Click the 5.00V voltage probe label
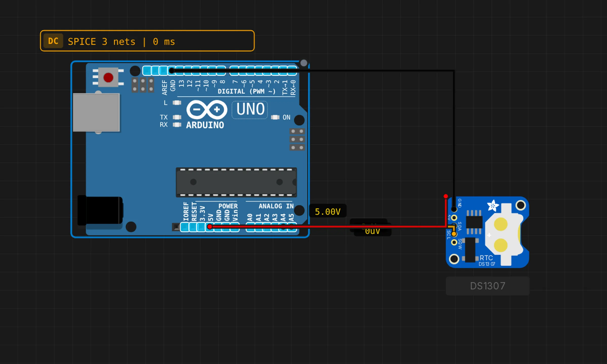This screenshot has width=607, height=364. [328, 211]
